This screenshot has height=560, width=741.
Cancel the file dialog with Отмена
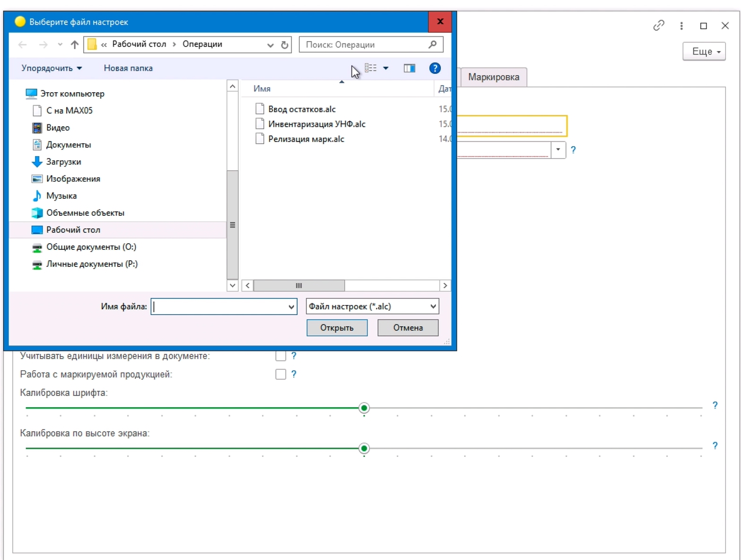[408, 328]
